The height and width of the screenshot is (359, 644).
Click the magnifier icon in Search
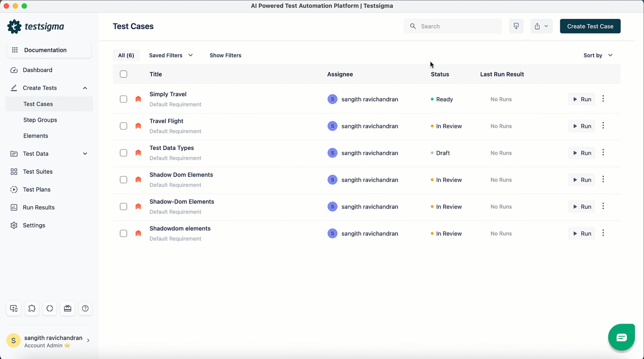[x=413, y=26]
